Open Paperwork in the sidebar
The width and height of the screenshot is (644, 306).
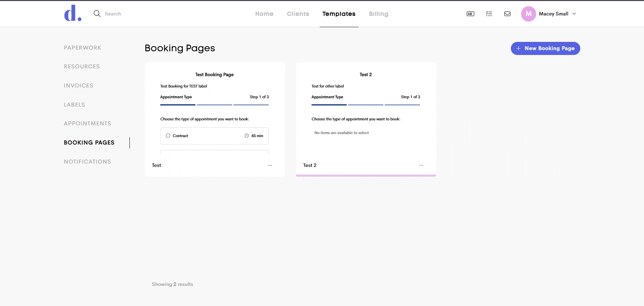click(x=83, y=48)
